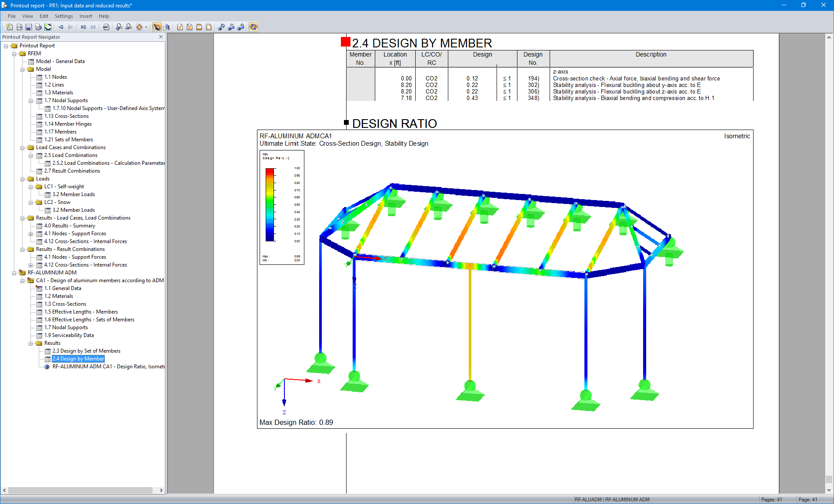Select 1.1 Nodes in the navigator
Image resolution: width=834 pixels, height=504 pixels.
point(56,77)
